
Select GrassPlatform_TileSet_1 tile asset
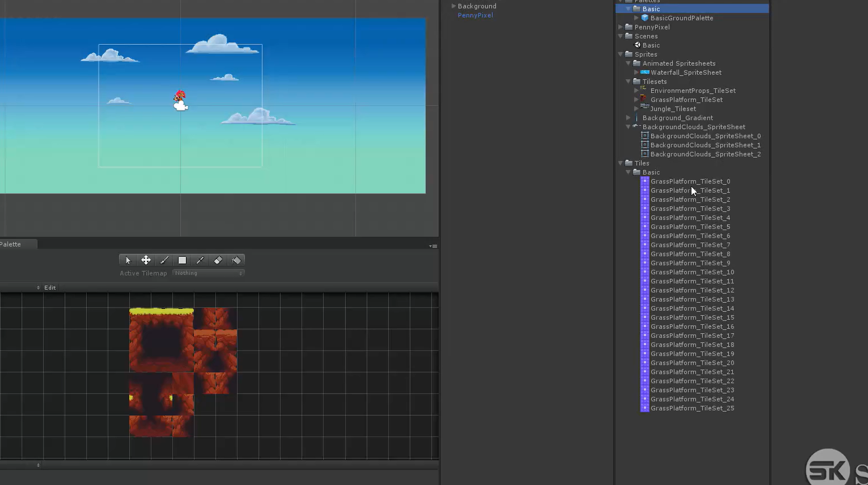(x=690, y=190)
